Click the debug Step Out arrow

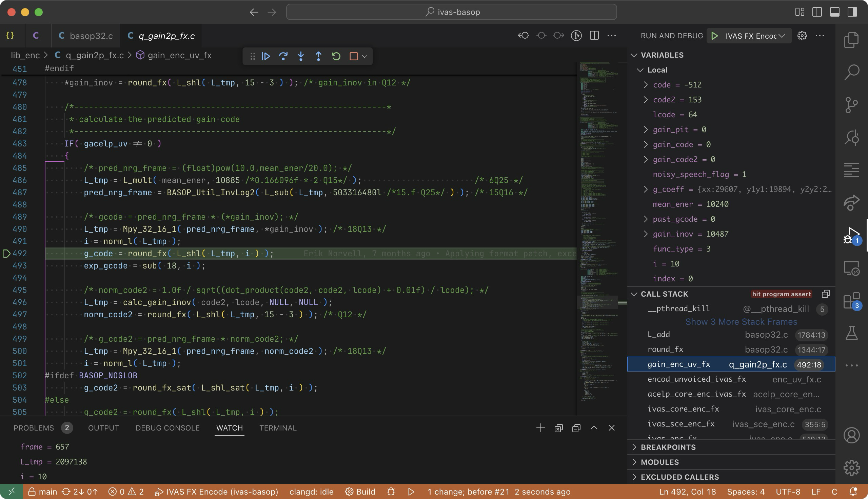(318, 56)
